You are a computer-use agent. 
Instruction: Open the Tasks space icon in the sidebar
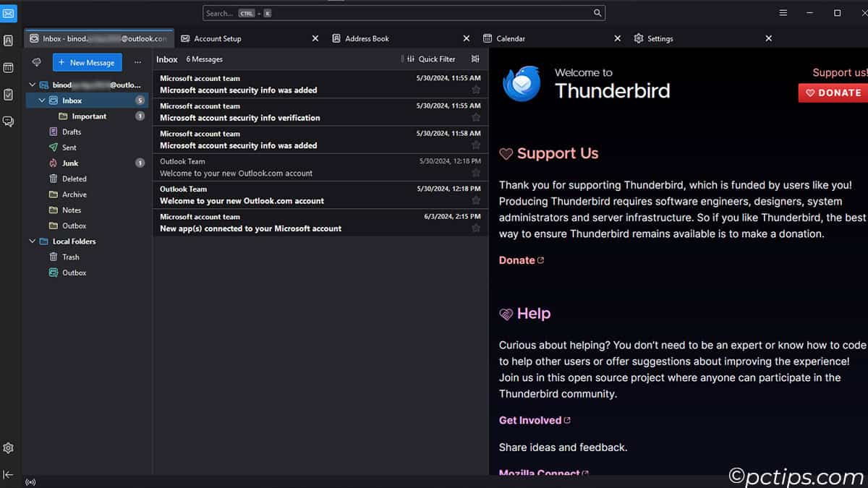tap(9, 94)
